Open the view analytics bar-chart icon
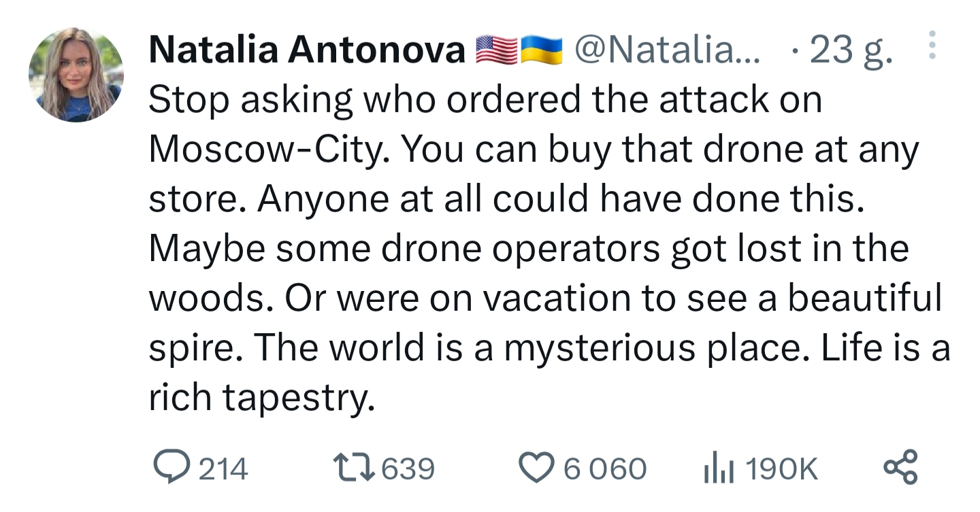Screen dimensions: 980x512 (719, 468)
